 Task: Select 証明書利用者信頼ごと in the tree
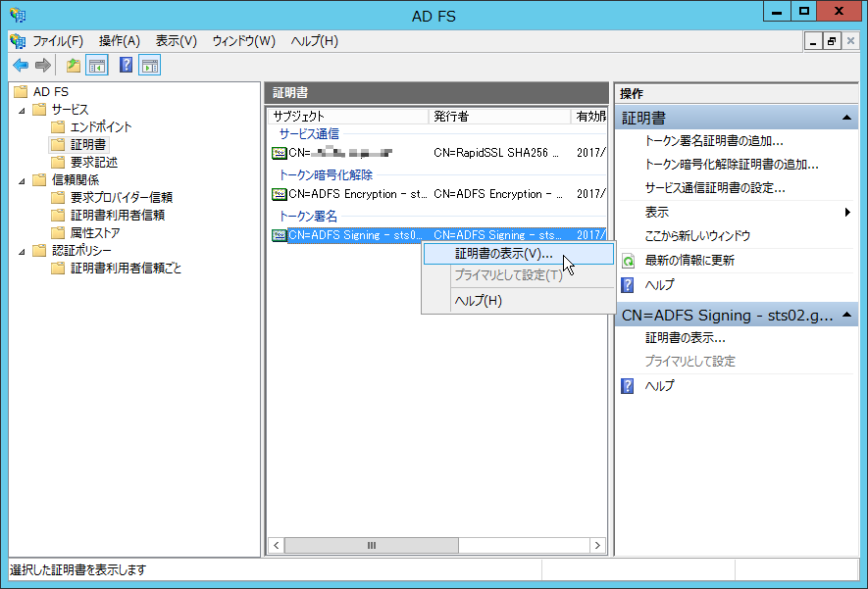click(126, 269)
